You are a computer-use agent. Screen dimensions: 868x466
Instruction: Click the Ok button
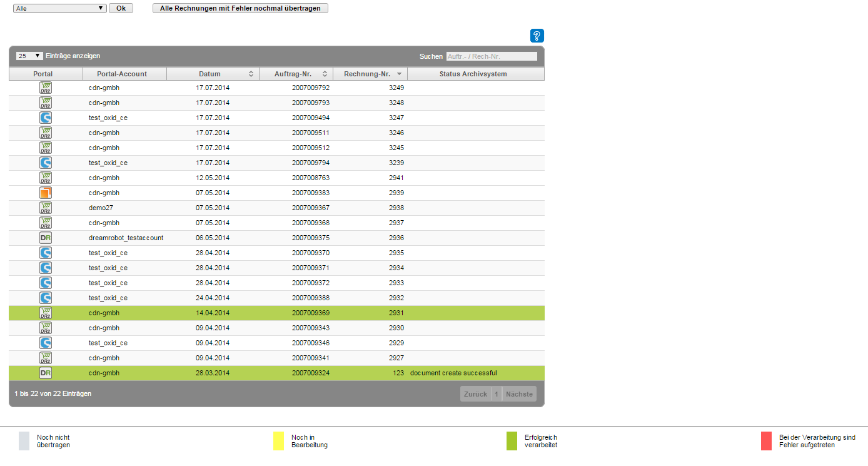click(121, 8)
